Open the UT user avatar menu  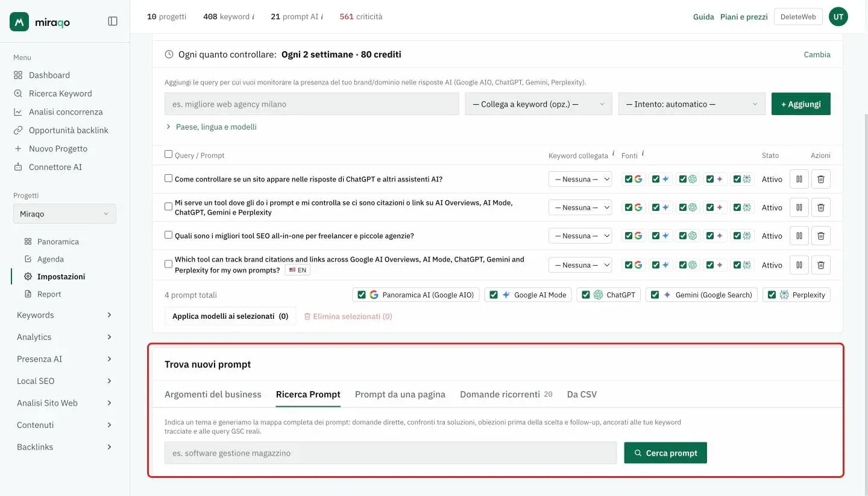click(x=838, y=17)
